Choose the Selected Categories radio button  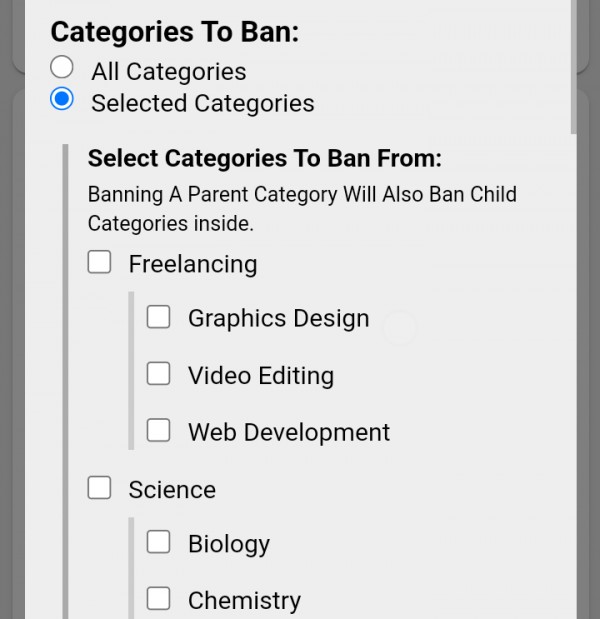point(62,99)
